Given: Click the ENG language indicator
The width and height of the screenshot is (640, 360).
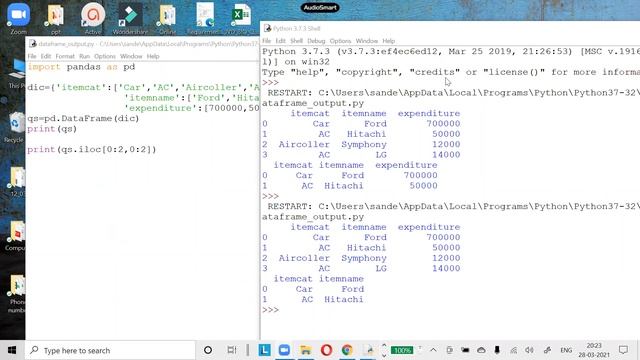Looking at the screenshot, I should click(x=566, y=350).
